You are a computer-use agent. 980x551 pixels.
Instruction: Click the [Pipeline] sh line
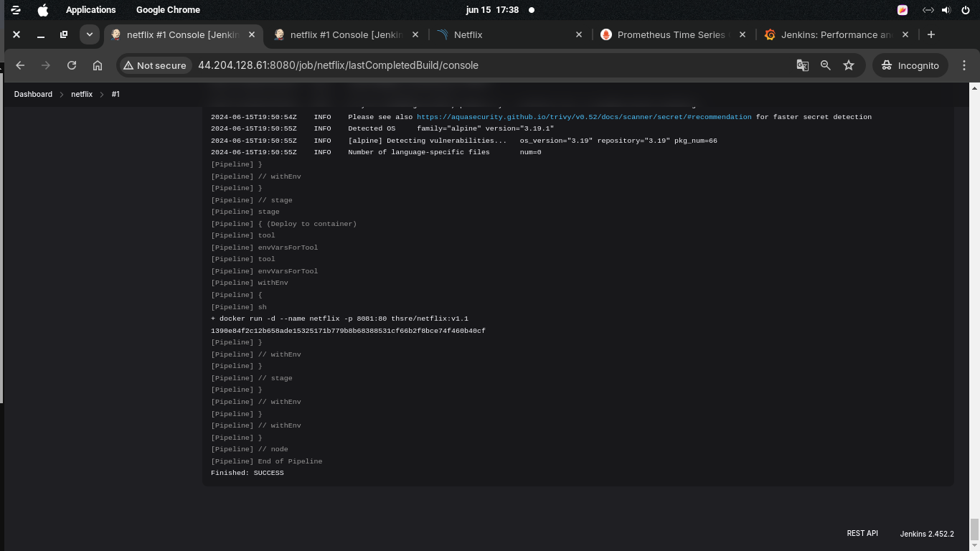click(x=239, y=307)
